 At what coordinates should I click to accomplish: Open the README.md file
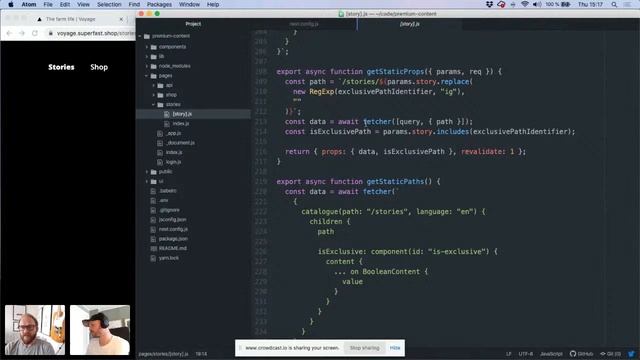pyautogui.click(x=173, y=248)
